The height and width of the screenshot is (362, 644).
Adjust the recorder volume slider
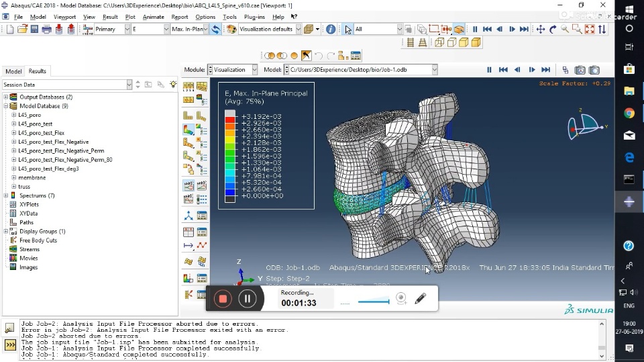[x=374, y=301]
